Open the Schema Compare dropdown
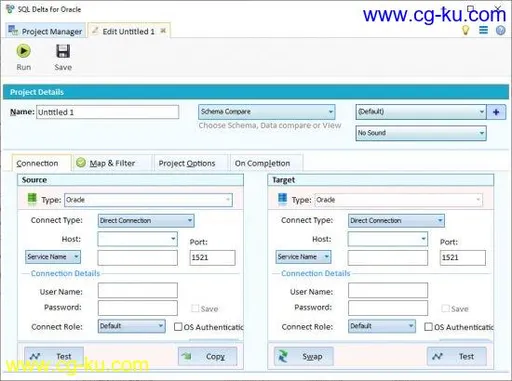Viewport: 512px width, 381px height. coord(267,112)
